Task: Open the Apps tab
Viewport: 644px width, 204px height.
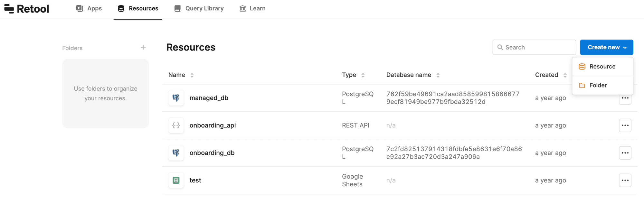Action: tap(89, 9)
